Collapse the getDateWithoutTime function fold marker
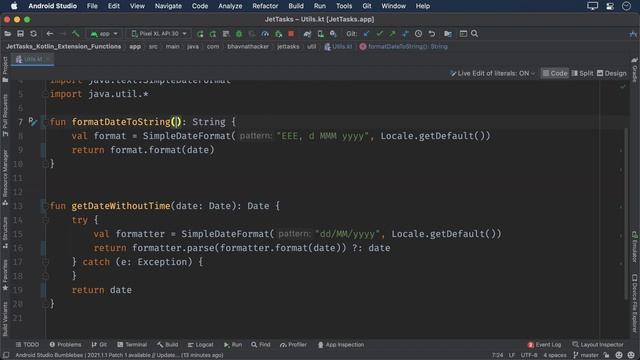This screenshot has width=640, height=360. pyautogui.click(x=45, y=206)
